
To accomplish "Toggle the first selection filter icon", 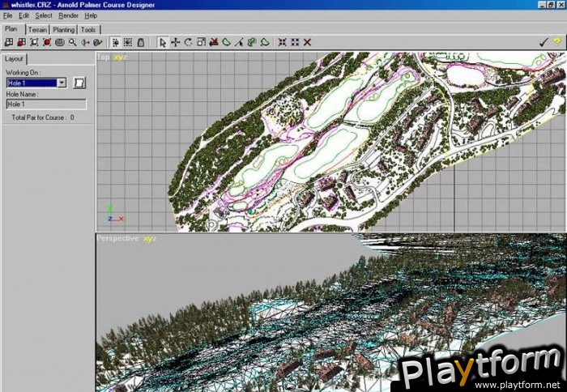I will pos(115,42).
